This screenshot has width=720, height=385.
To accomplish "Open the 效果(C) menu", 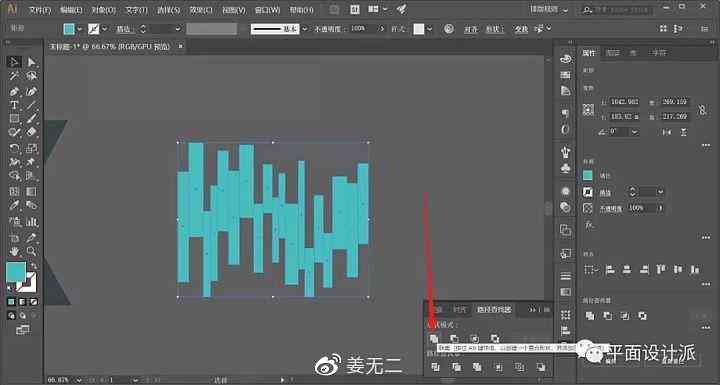I will pos(201,10).
